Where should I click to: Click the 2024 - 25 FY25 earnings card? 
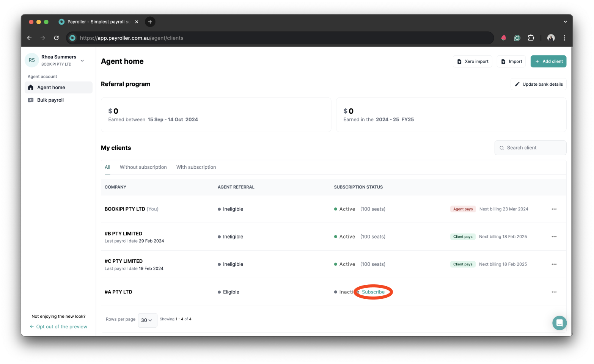coord(451,115)
